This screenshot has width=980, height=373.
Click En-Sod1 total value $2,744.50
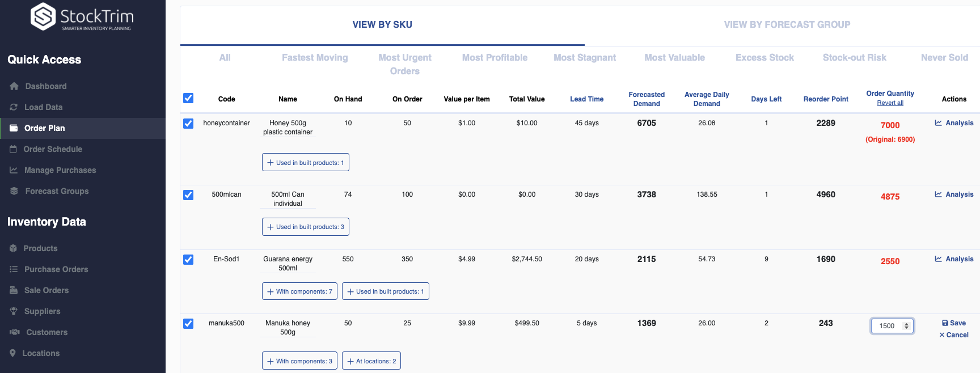click(527, 259)
